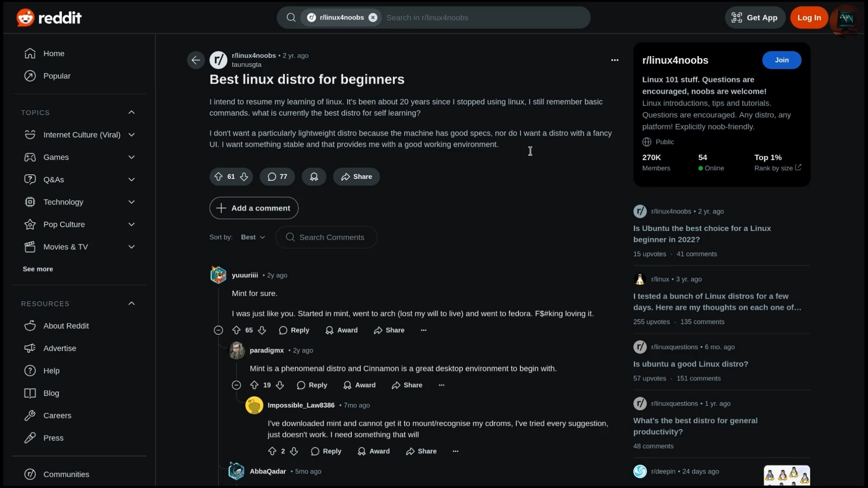868x488 pixels.
Task: Open the post's three-dot options menu
Action: point(615,60)
